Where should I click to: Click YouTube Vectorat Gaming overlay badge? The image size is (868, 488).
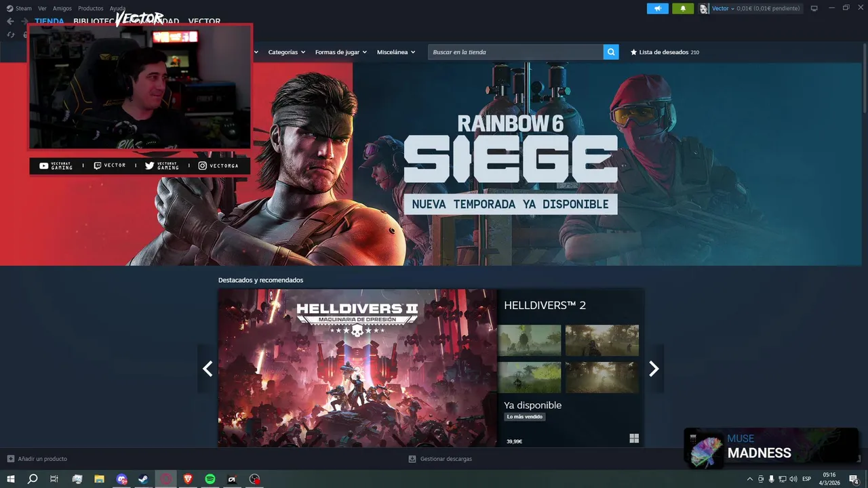56,165
